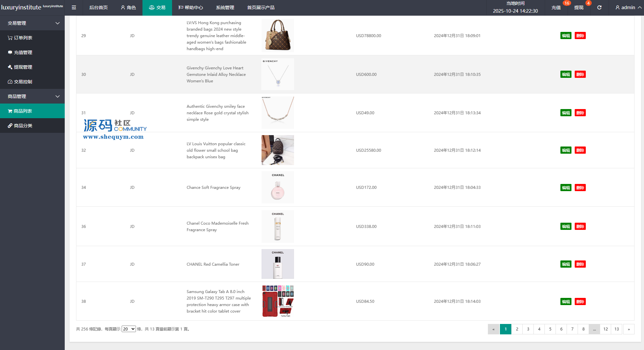
Task: Click the next page arrow button
Action: [629, 329]
